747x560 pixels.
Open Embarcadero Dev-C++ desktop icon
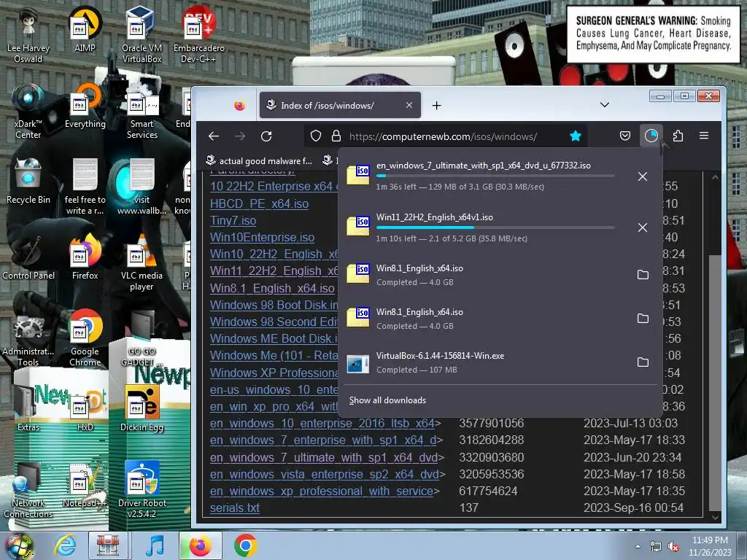pos(198,34)
